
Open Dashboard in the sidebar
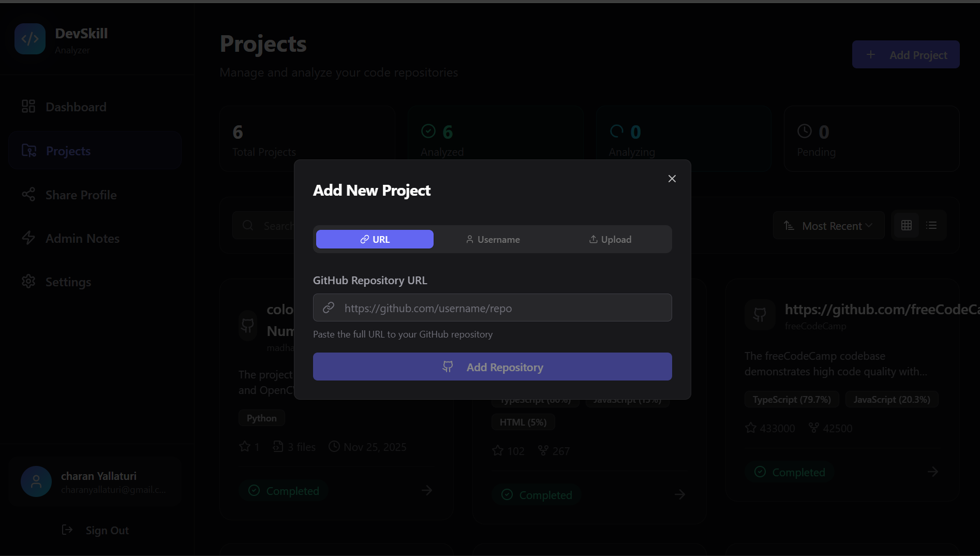(x=95, y=107)
